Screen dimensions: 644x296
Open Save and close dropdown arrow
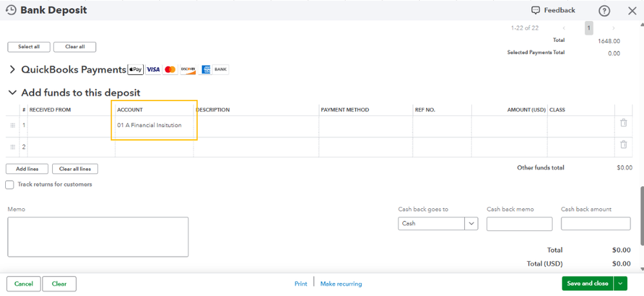point(620,284)
